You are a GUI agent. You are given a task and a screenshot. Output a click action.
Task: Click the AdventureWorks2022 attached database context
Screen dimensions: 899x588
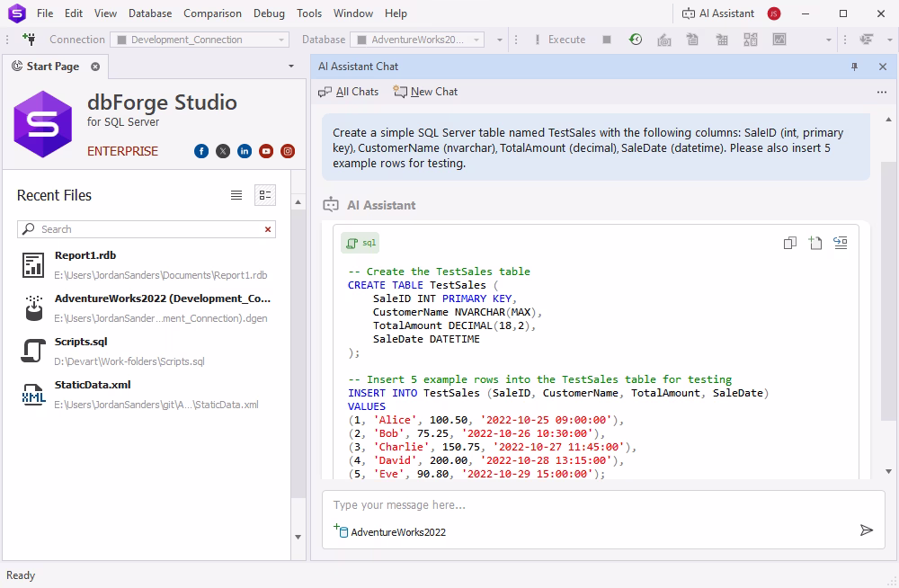[390, 531]
